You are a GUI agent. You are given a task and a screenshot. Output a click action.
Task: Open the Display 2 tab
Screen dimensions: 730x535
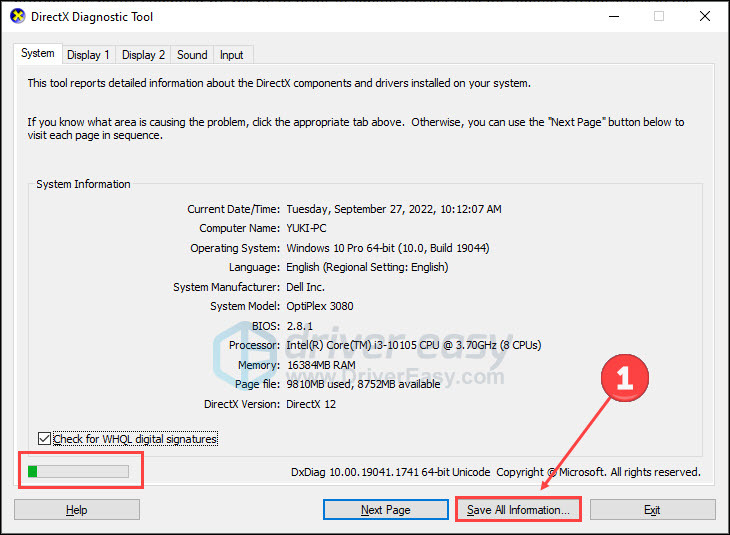(x=143, y=55)
